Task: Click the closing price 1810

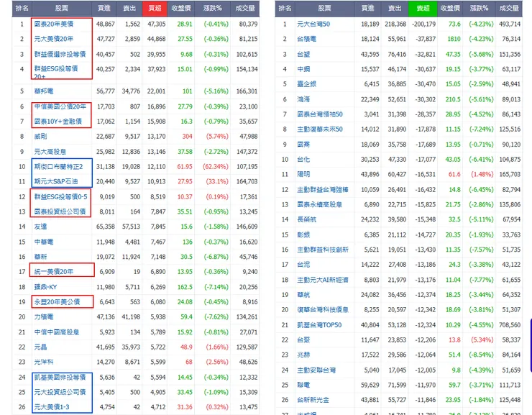Action: pyautogui.click(x=454, y=39)
